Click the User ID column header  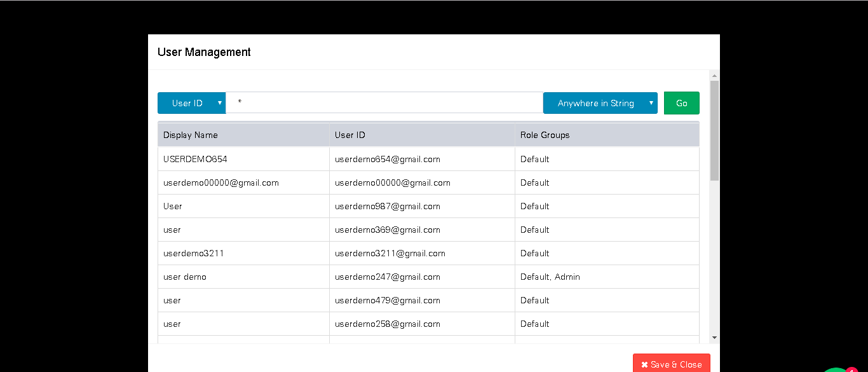point(423,135)
